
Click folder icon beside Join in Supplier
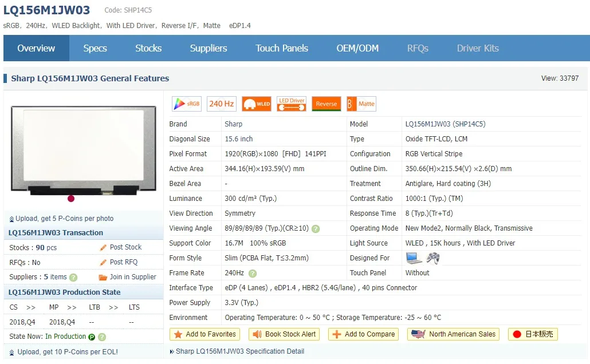pos(103,278)
